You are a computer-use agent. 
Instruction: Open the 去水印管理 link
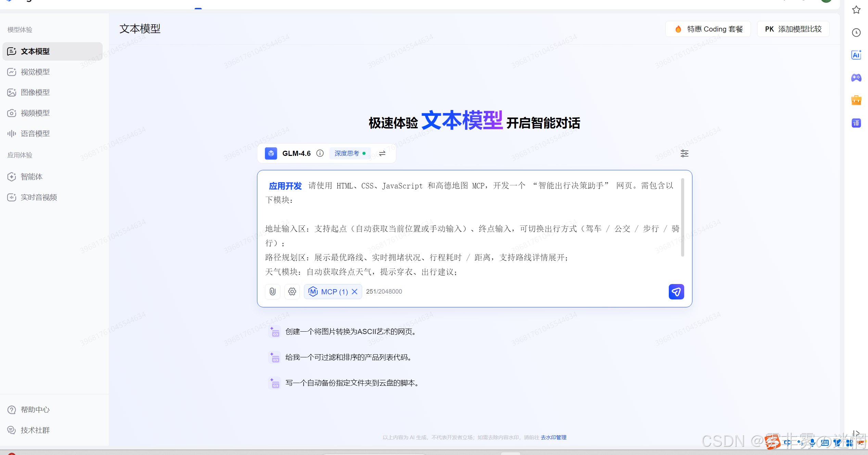tap(553, 438)
